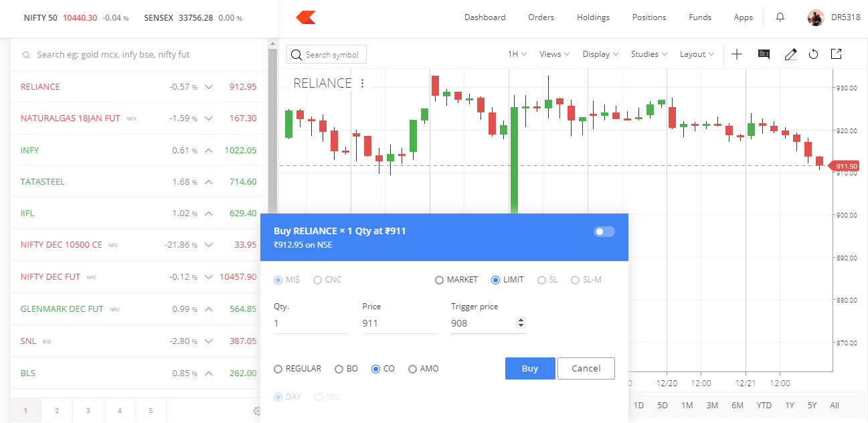Click the watchlist search magnifier icon
Viewport: 868px width, 423px height.
pos(27,55)
